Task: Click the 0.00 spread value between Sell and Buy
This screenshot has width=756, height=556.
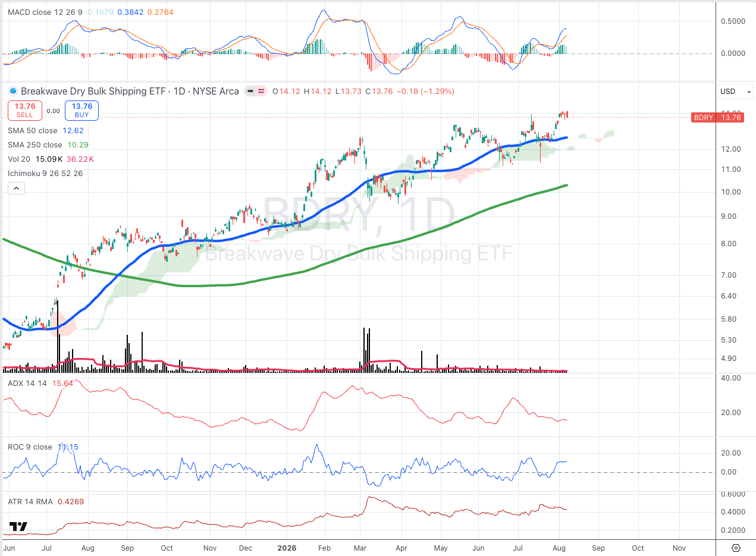Action: pyautogui.click(x=54, y=111)
